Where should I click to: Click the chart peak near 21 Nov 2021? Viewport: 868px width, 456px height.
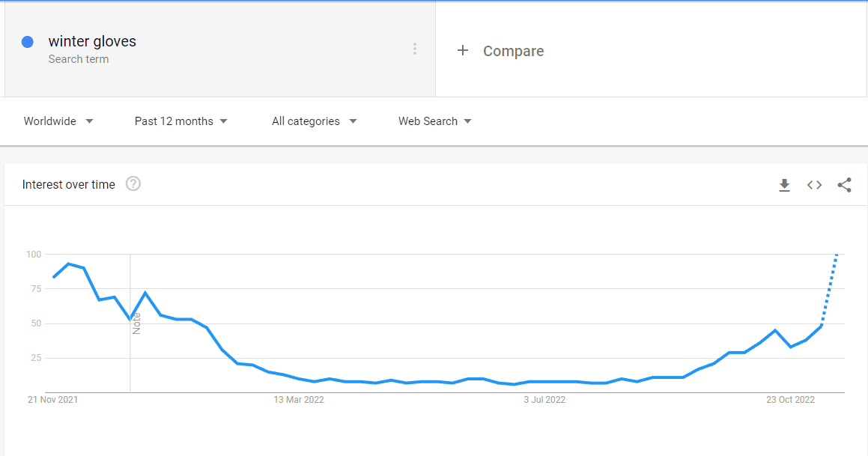click(68, 264)
